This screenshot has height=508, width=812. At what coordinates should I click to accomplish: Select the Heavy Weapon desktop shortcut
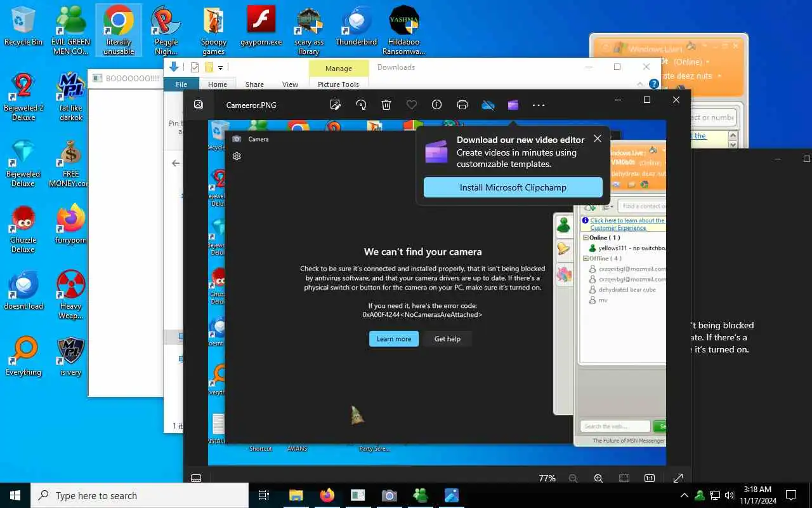click(x=71, y=295)
